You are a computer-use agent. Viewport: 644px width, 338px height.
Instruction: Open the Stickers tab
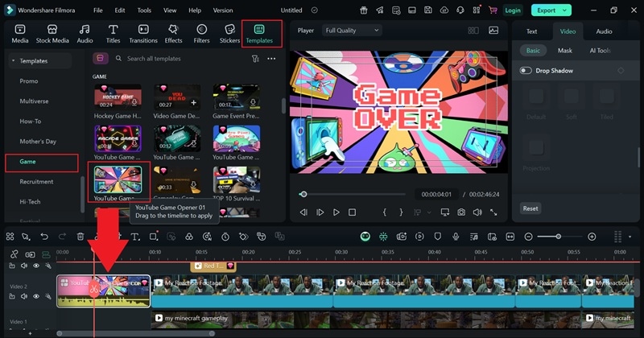pos(229,34)
